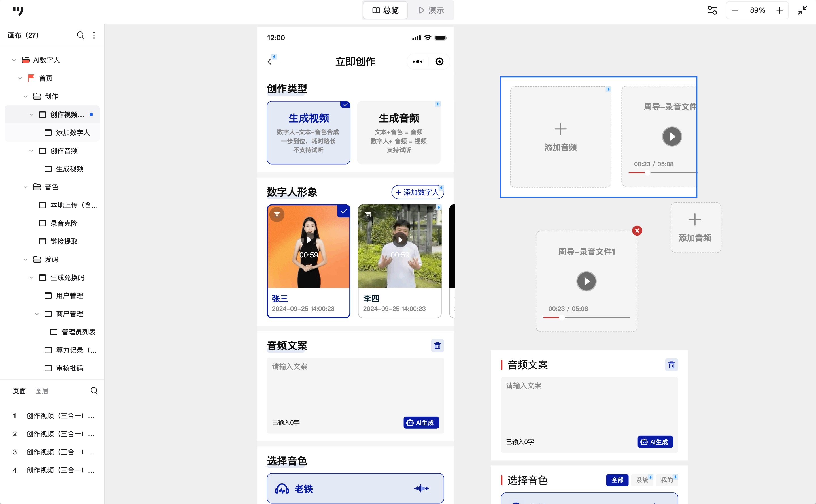The height and width of the screenshot is (504, 816).
Task: Click the phone AI生成 button
Action: pos(421,422)
